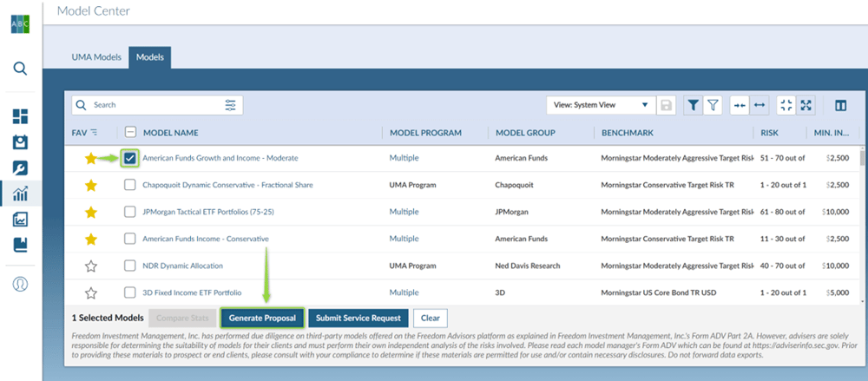Open the View: System View dropdown

(x=601, y=105)
